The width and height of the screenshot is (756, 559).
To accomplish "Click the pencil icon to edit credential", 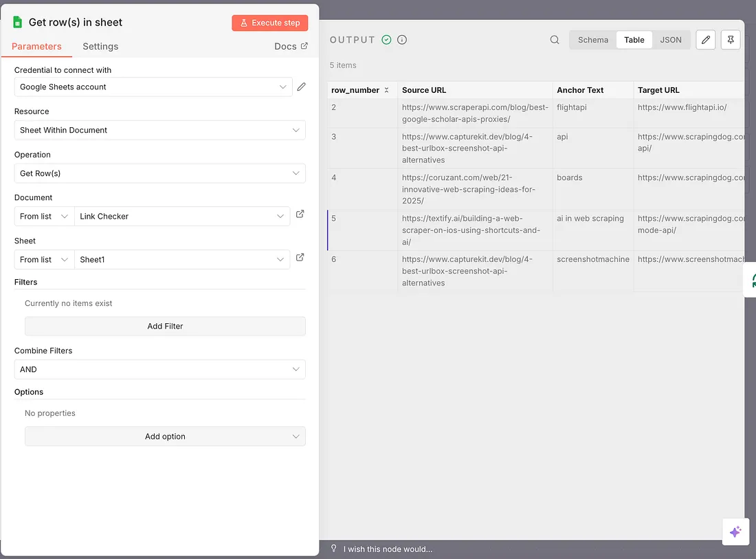I will click(x=301, y=87).
